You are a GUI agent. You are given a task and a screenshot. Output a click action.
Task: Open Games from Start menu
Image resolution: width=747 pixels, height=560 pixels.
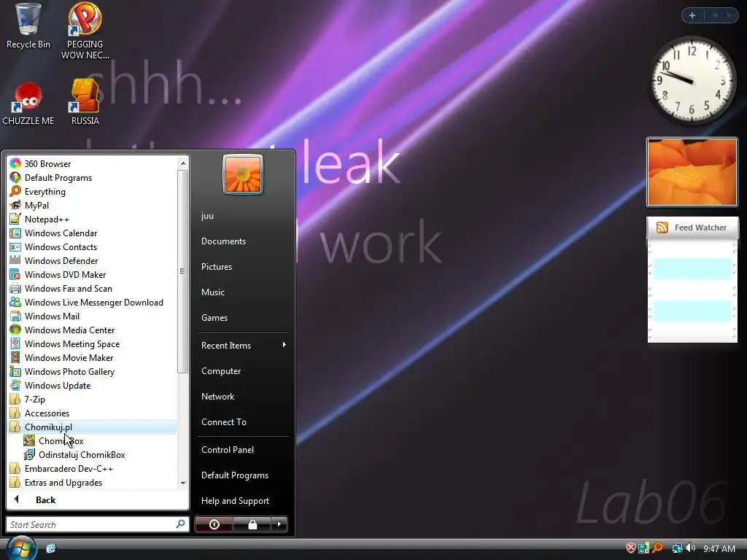click(x=243, y=318)
